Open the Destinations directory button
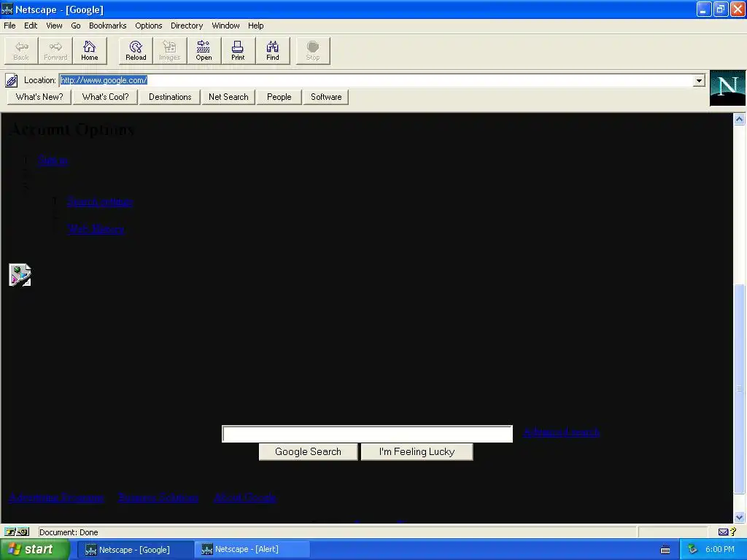Image resolution: width=747 pixels, height=560 pixels. tap(170, 97)
